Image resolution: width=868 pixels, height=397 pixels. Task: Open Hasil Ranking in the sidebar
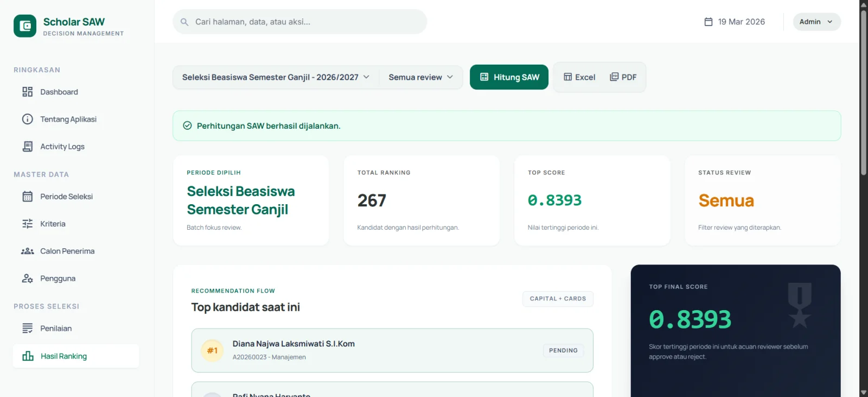coord(63,356)
